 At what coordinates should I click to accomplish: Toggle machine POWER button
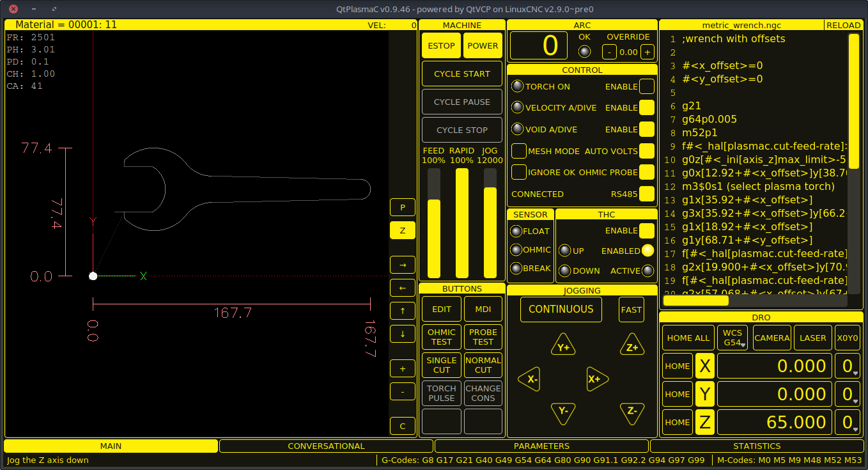(483, 45)
